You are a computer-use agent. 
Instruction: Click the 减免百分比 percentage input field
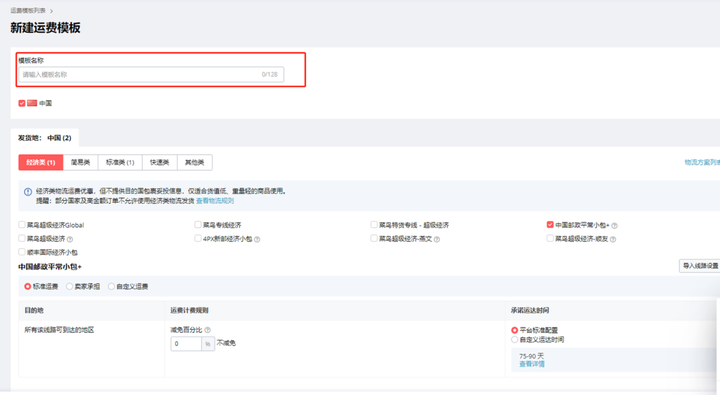pyautogui.click(x=186, y=344)
